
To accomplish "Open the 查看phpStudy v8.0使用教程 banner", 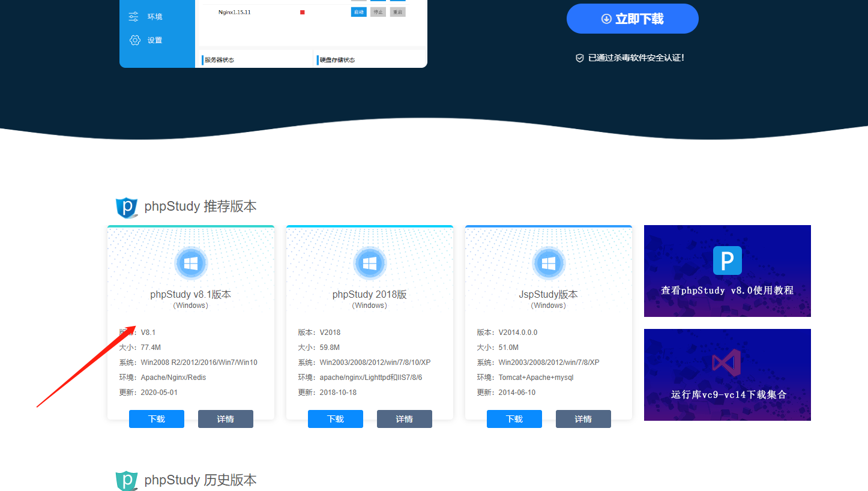I will tap(728, 271).
